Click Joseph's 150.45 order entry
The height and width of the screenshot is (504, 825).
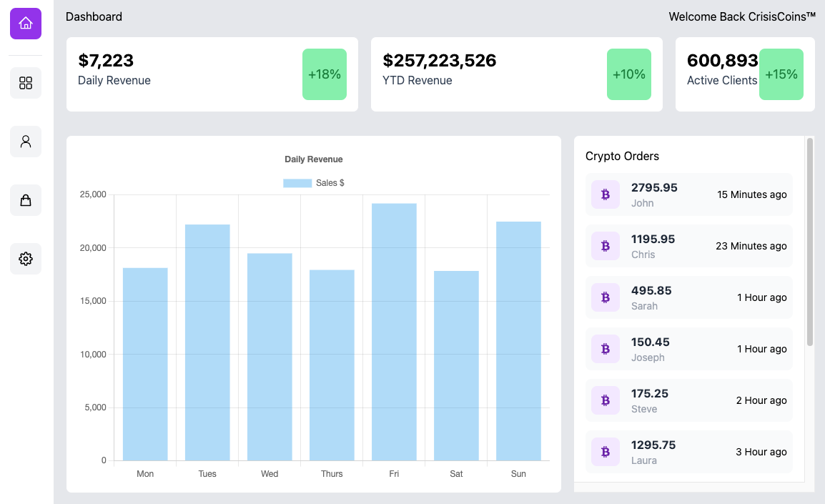point(688,349)
